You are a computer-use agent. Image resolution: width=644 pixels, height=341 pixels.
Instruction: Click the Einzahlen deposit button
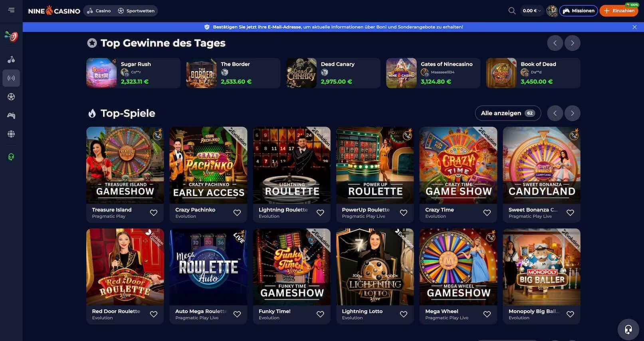[619, 11]
